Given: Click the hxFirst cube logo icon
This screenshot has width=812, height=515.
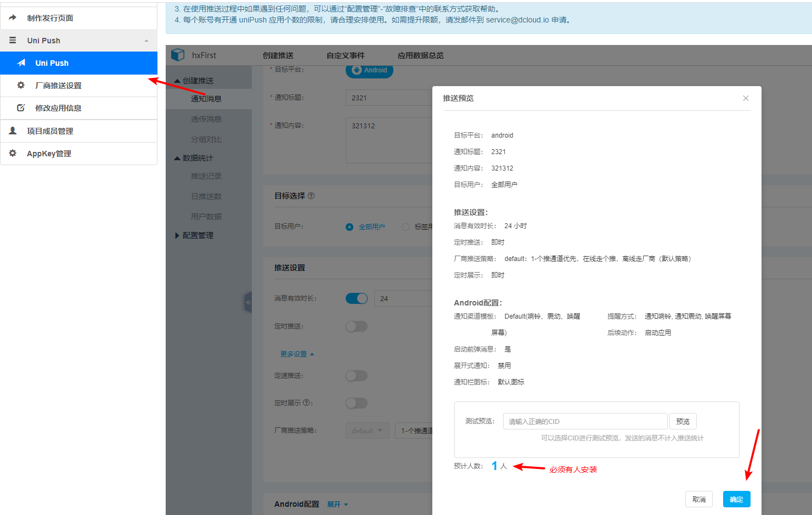Looking at the screenshot, I should click(x=178, y=55).
